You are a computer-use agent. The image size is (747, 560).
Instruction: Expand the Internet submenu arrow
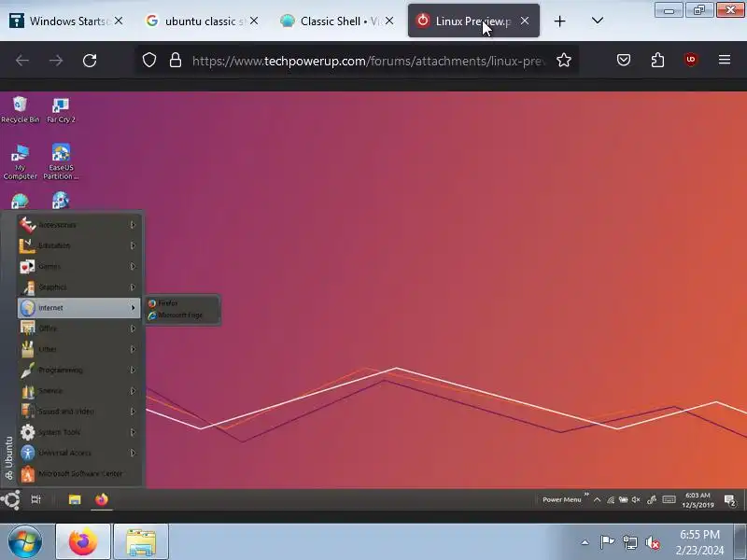tap(133, 308)
